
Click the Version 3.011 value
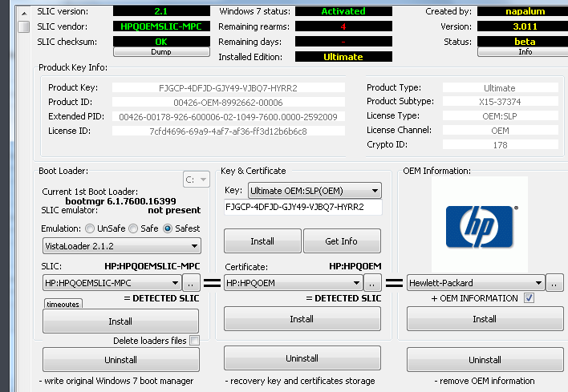[525, 26]
